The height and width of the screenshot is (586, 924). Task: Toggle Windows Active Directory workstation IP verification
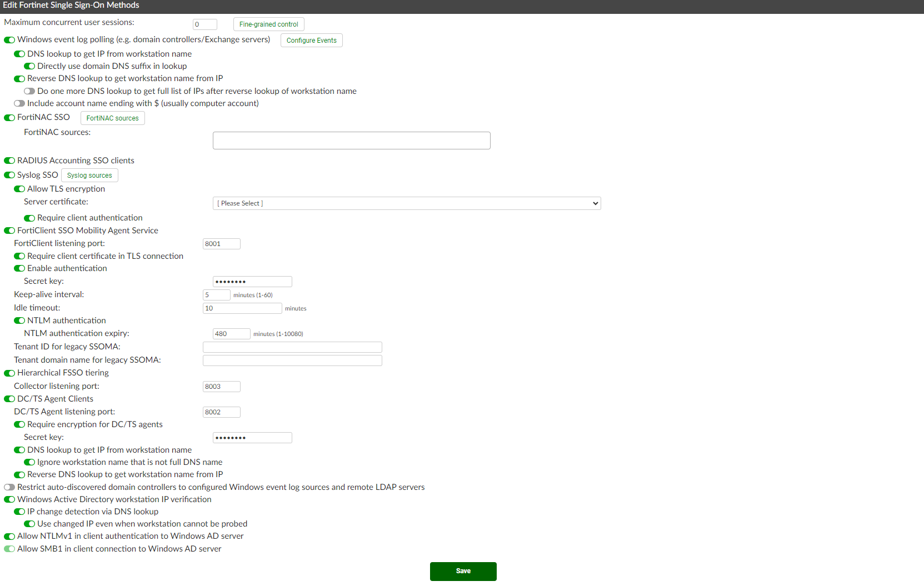coord(9,500)
